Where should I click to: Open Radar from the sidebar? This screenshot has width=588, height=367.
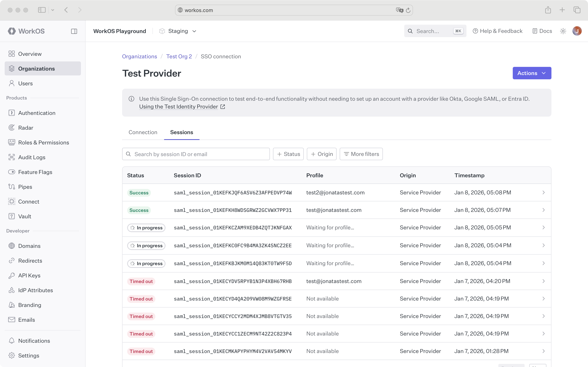tap(25, 128)
